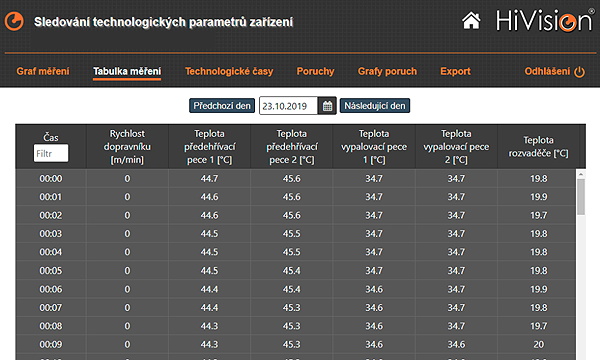The height and width of the screenshot is (360, 600).
Task: Click the home icon in header
Action: [471, 21]
